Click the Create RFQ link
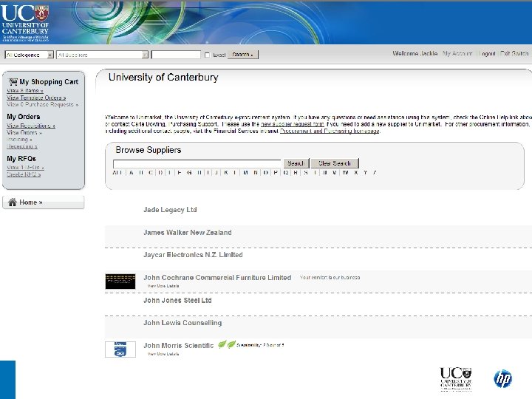 click(x=24, y=174)
